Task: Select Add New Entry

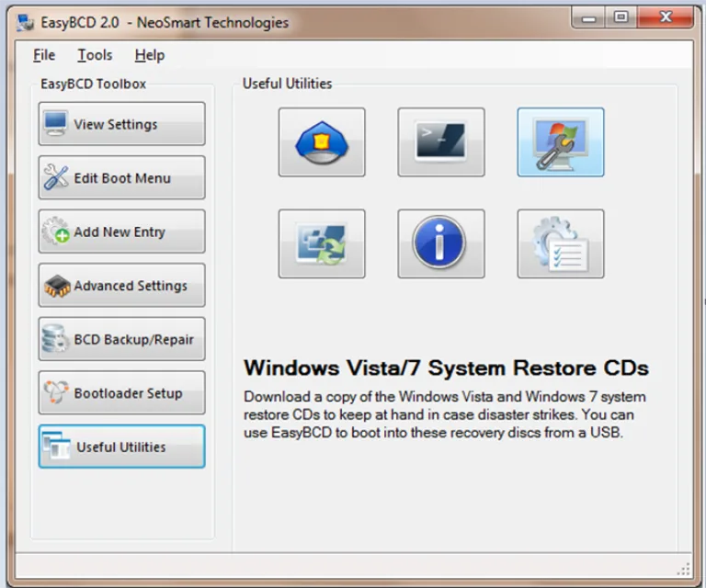Action: click(122, 232)
